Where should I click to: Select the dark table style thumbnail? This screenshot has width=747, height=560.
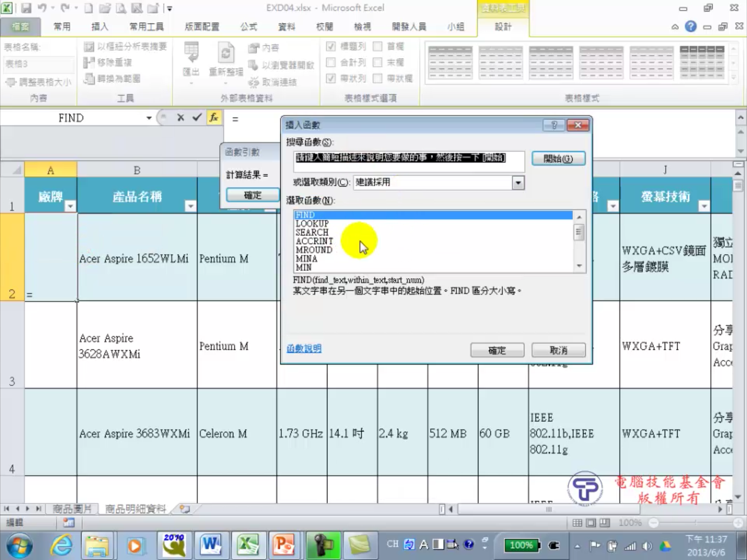click(x=702, y=62)
